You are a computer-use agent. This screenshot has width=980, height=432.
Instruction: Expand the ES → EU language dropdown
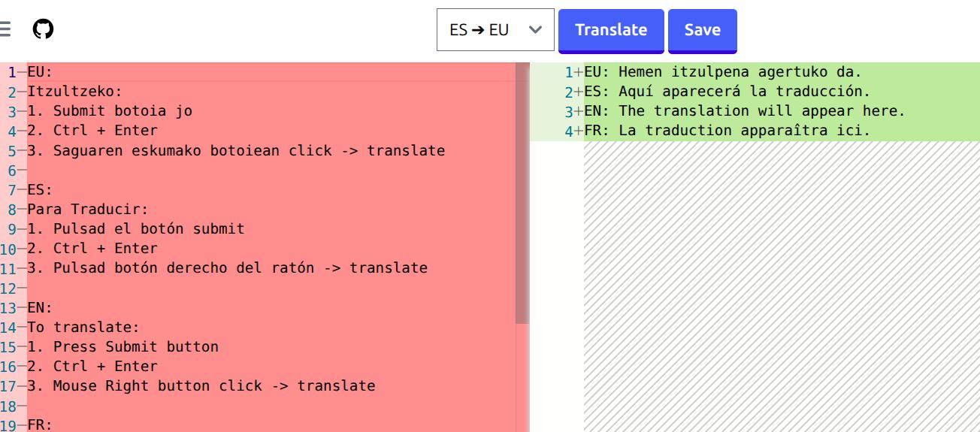[x=495, y=30]
